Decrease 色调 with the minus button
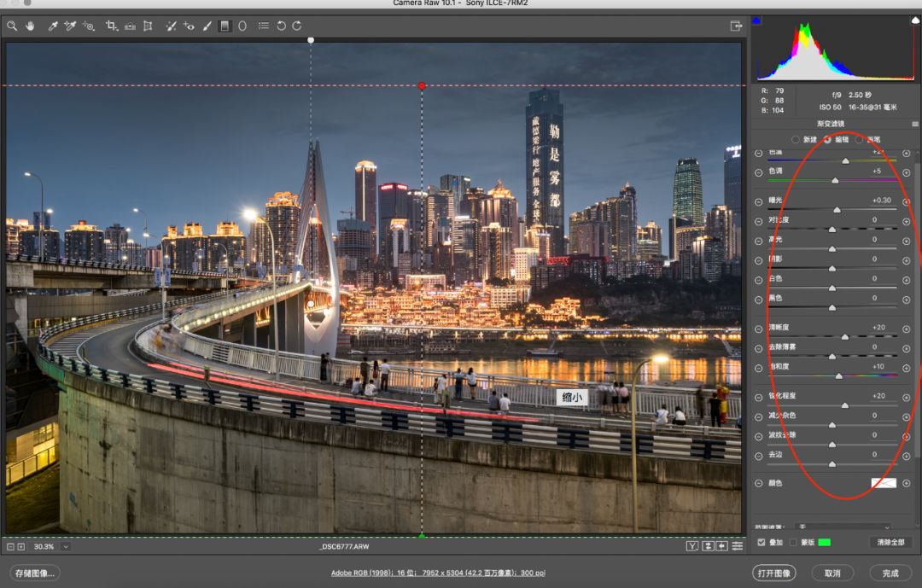Viewport: 922px width, 588px height. click(759, 173)
